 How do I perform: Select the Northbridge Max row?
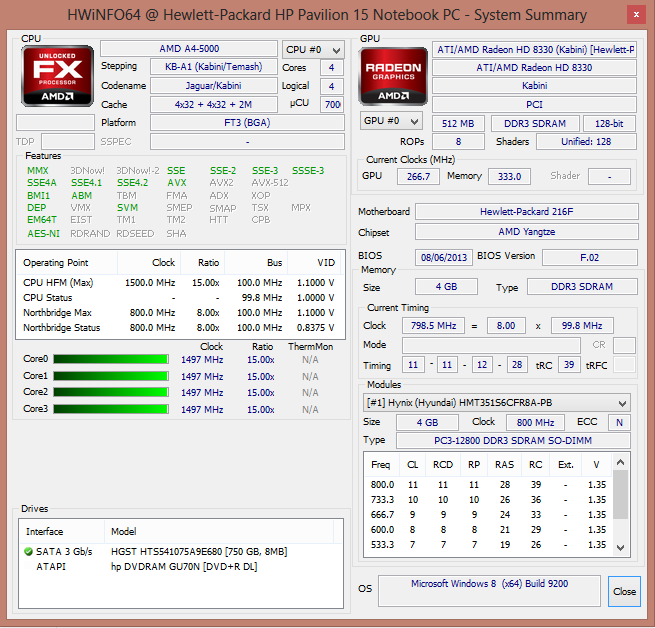[180, 313]
